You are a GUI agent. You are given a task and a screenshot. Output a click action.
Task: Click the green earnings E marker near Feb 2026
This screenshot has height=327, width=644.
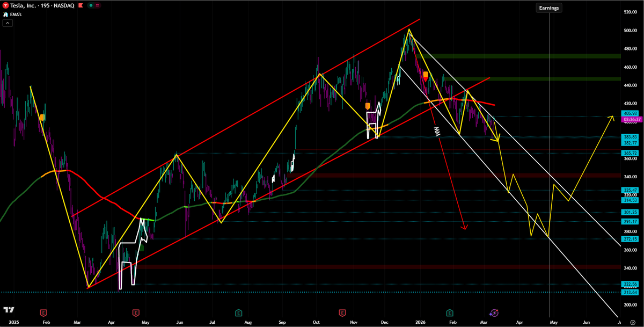[450, 312]
